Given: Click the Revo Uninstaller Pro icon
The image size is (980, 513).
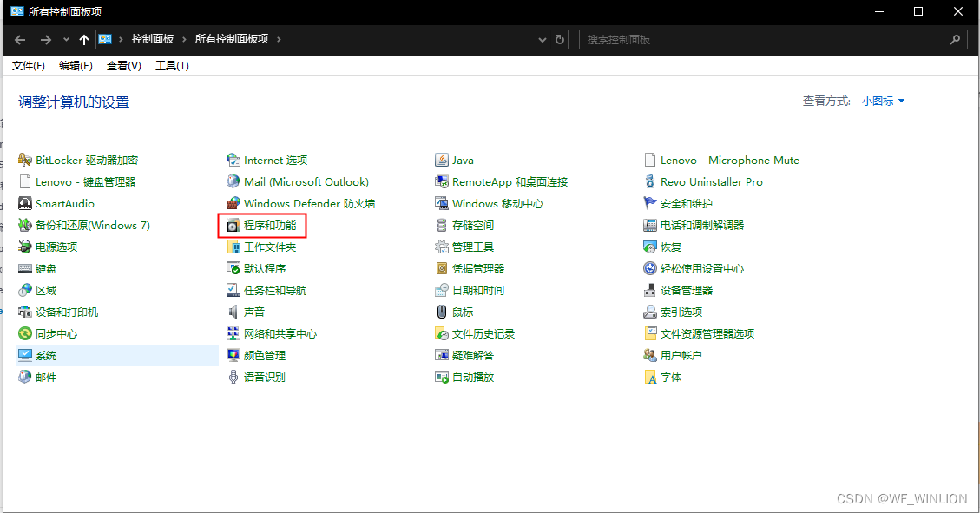Looking at the screenshot, I should 650,181.
